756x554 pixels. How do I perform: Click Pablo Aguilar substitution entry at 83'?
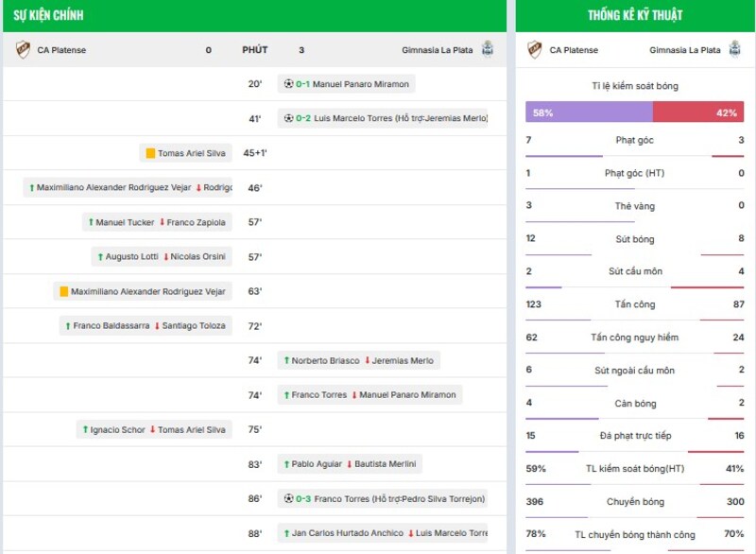(x=350, y=464)
